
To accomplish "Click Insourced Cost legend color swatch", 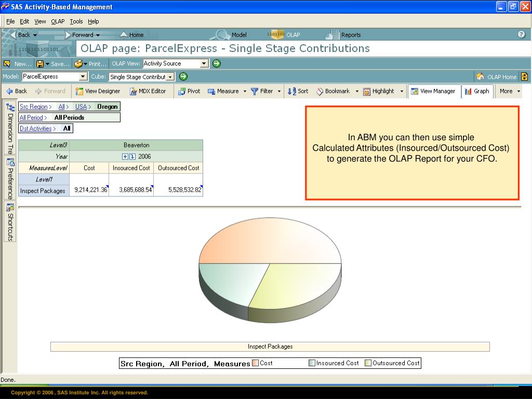I will click(312, 363).
